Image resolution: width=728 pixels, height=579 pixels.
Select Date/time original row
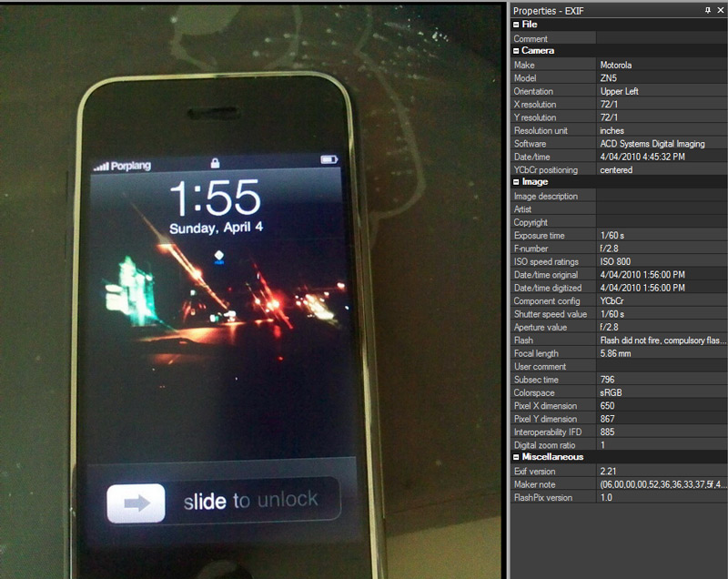(620, 274)
